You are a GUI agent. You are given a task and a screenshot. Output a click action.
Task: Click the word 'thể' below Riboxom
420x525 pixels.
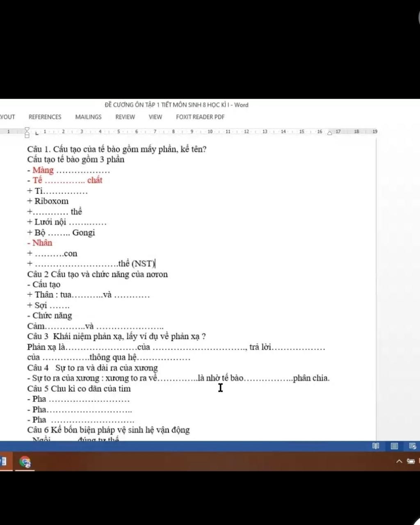click(76, 212)
